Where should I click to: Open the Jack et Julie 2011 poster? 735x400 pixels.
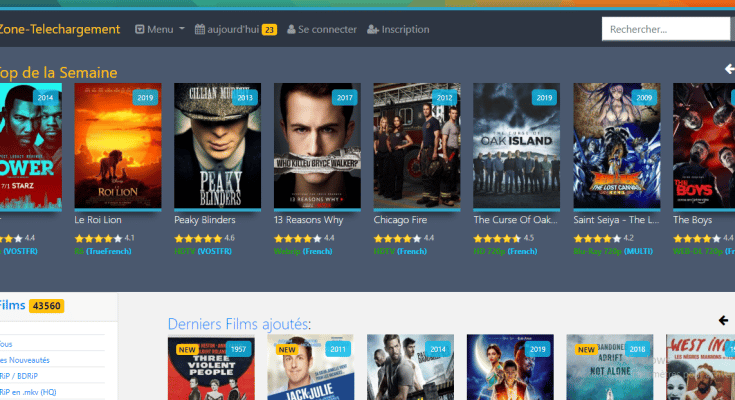click(311, 367)
